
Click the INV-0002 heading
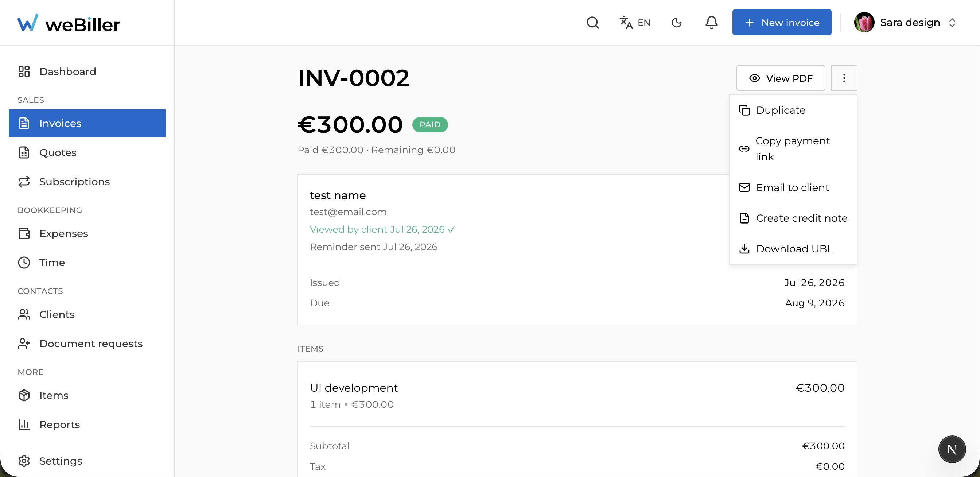[x=353, y=78]
